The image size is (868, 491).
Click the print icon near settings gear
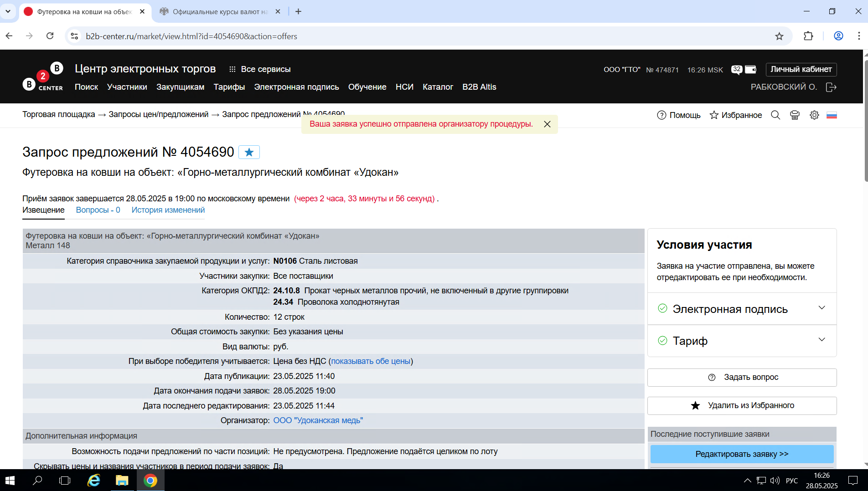tap(795, 115)
